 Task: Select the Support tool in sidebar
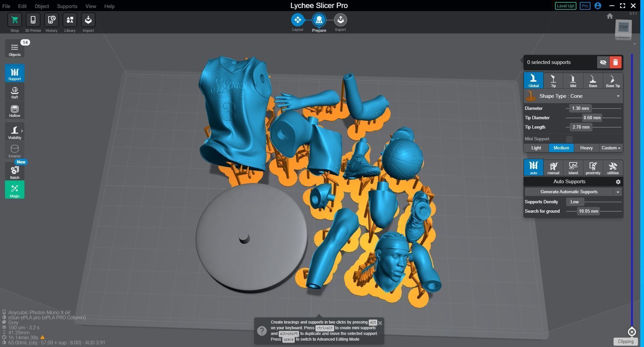pyautogui.click(x=14, y=73)
